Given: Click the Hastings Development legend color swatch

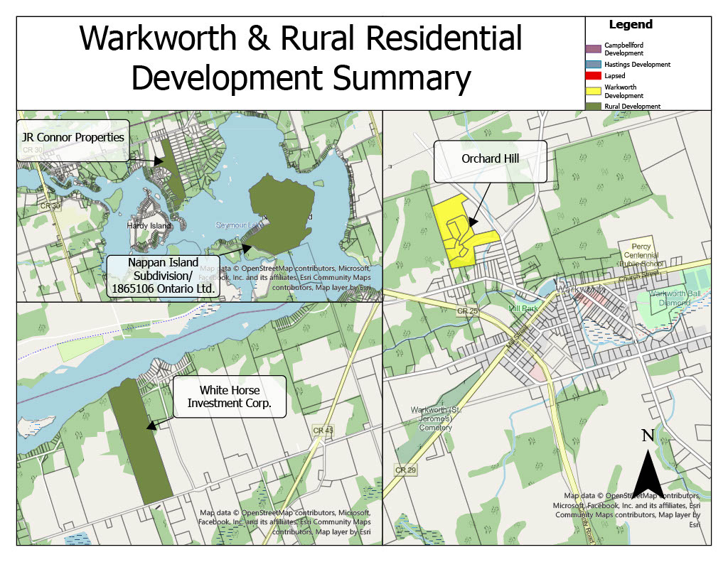Looking at the screenshot, I should click(x=594, y=65).
